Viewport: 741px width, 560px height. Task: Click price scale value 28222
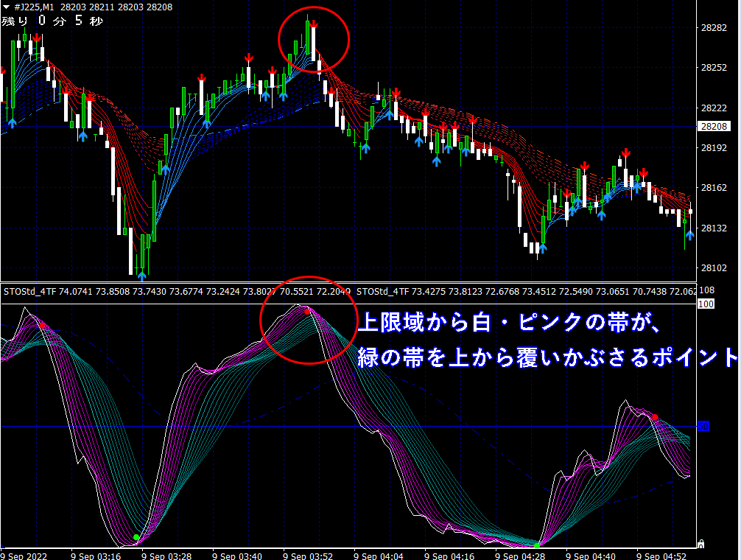coord(714,108)
